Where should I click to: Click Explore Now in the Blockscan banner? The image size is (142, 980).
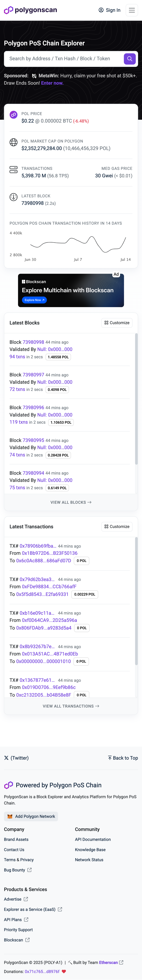point(33,300)
